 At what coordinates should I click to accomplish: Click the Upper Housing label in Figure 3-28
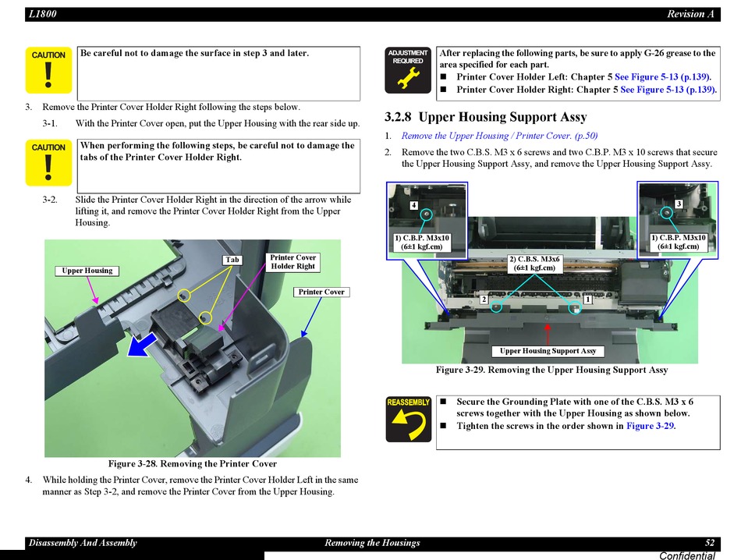[x=87, y=271]
